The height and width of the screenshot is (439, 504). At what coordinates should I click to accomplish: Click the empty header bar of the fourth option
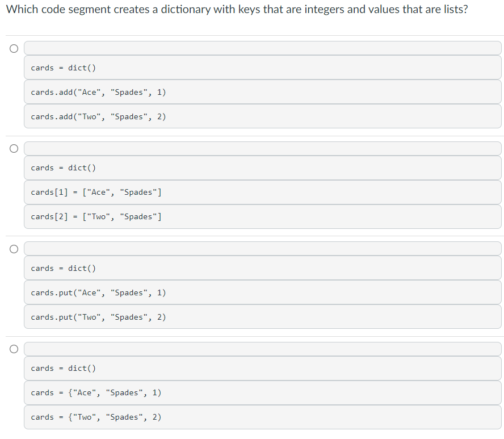click(262, 348)
